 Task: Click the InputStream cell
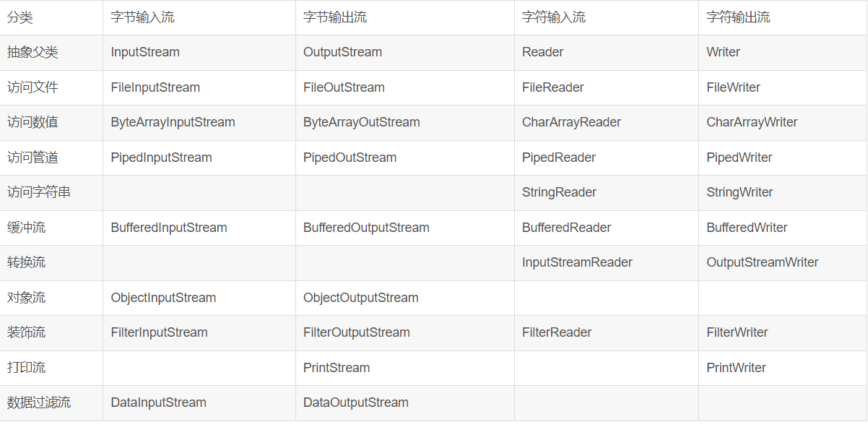199,52
